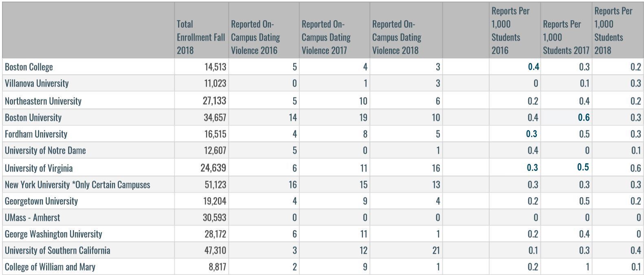Viewport: 644px width, 275px height.
Task: Click Georgetown University's 2017 rate 0.5
Action: 584,201
